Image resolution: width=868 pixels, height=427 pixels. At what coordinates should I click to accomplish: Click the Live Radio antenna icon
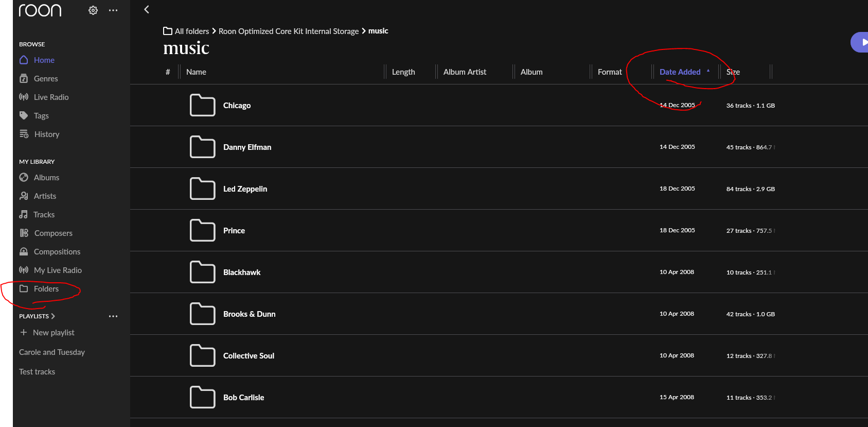click(24, 97)
